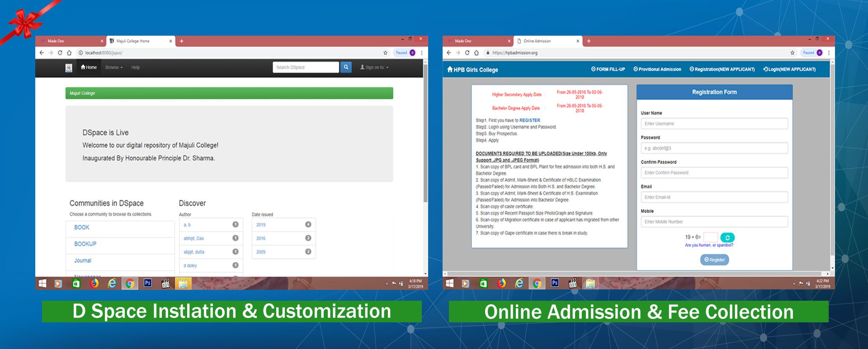This screenshot has height=349, width=868.
Task: Open the Journal community
Action: coord(83,261)
